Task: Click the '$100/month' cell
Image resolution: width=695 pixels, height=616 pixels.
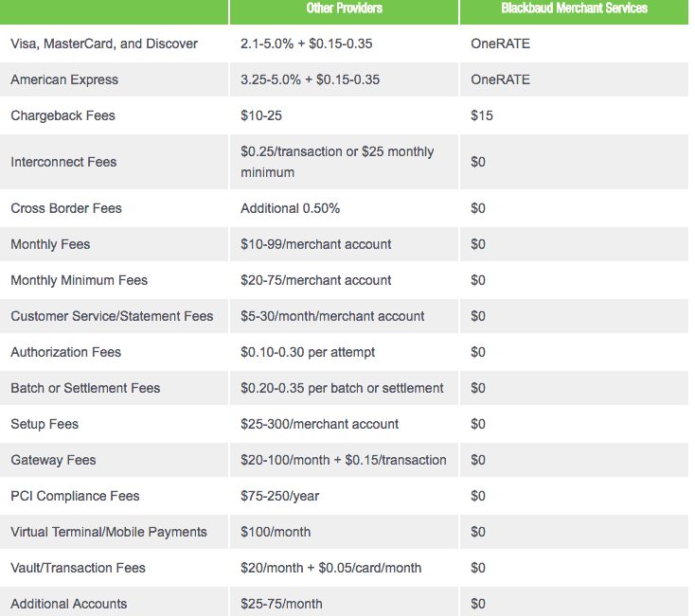Action: [276, 532]
